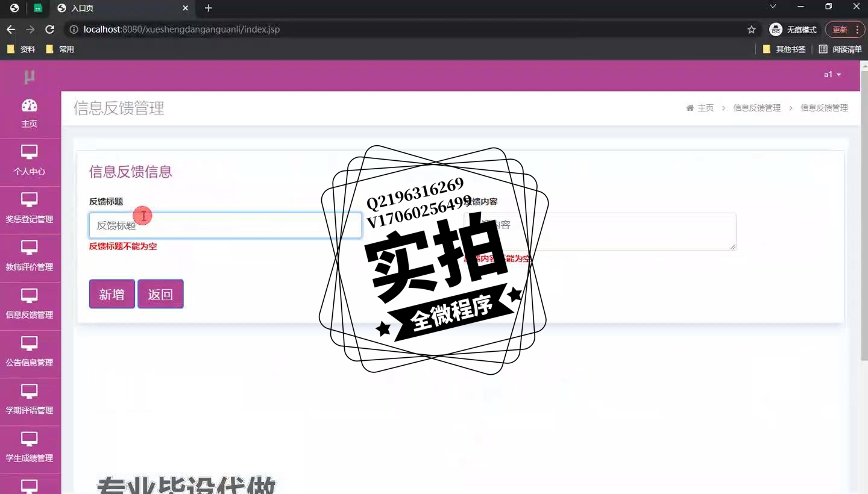868x494 pixels.
Task: Click the 信息反馈信息 panel heading
Action: point(131,172)
